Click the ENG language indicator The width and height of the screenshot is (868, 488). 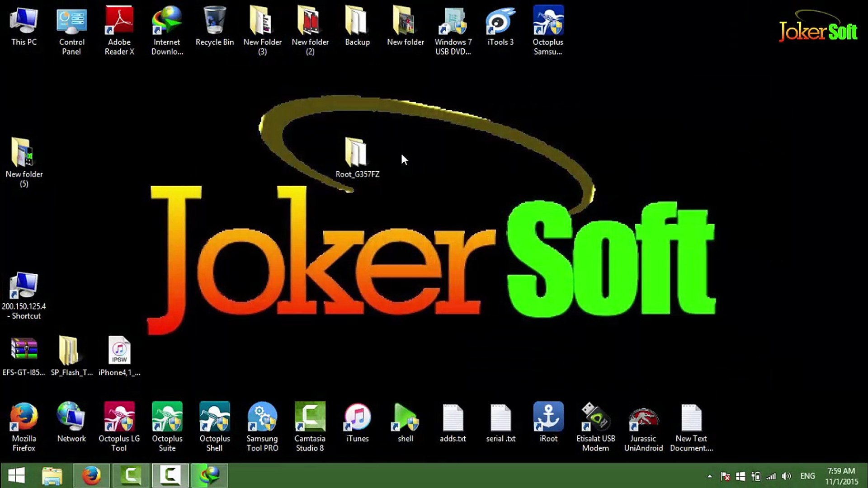807,476
